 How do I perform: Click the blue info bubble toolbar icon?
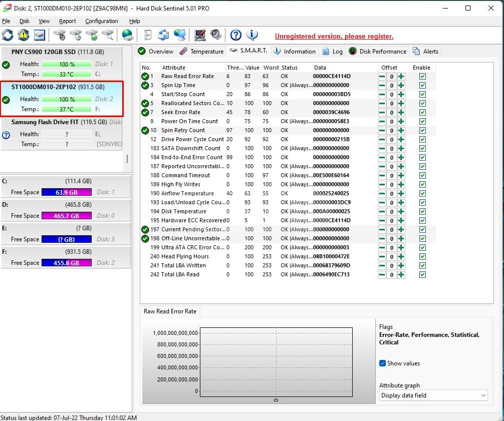point(252,35)
